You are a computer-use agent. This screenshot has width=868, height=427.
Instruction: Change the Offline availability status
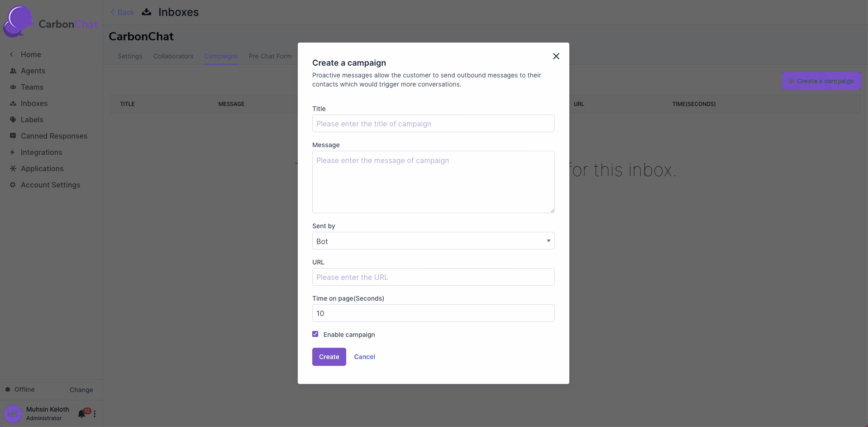click(81, 390)
